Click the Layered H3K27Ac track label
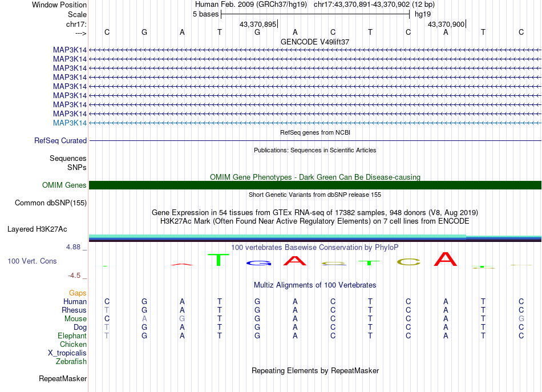 coord(37,229)
